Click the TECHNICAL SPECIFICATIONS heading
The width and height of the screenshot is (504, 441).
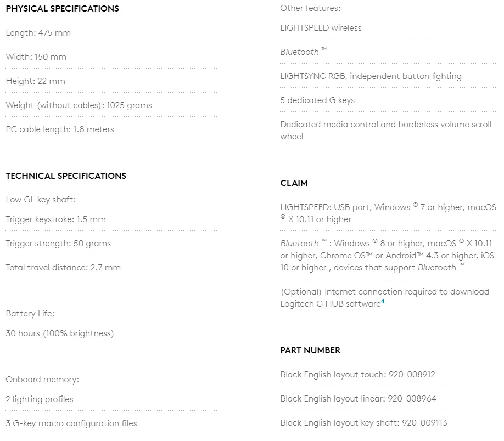pyautogui.click(x=66, y=176)
